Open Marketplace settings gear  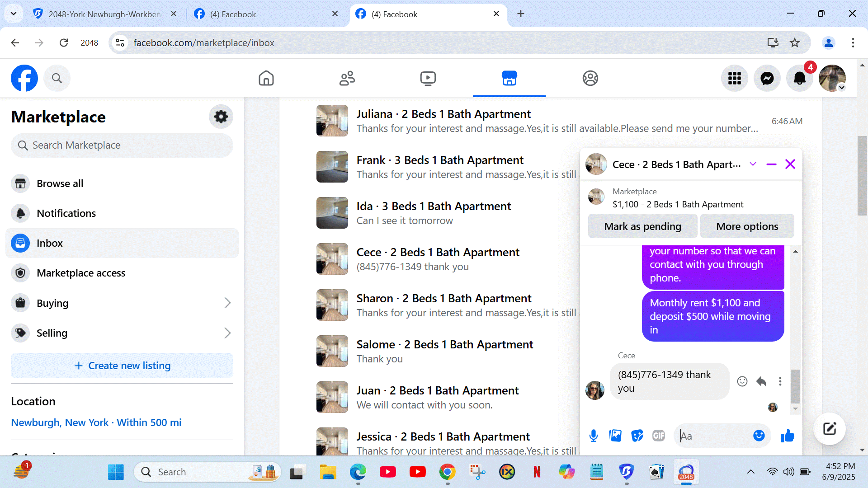(221, 117)
